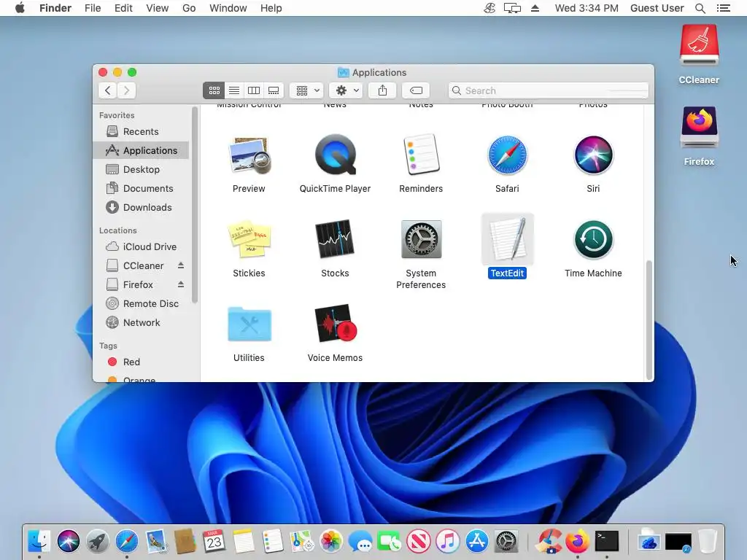The width and height of the screenshot is (747, 560).
Task: Open the Help menu
Action: pos(271,8)
